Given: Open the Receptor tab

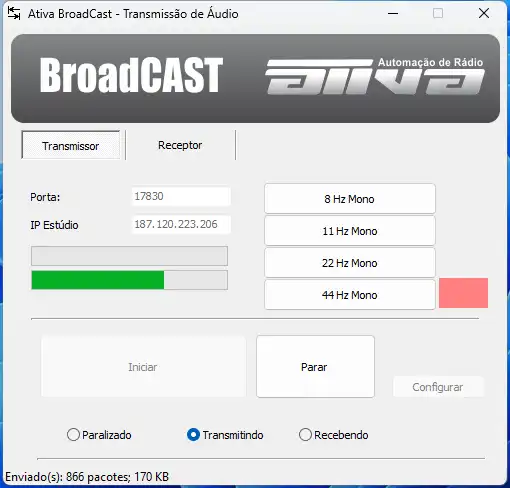Looking at the screenshot, I should pyautogui.click(x=180, y=145).
